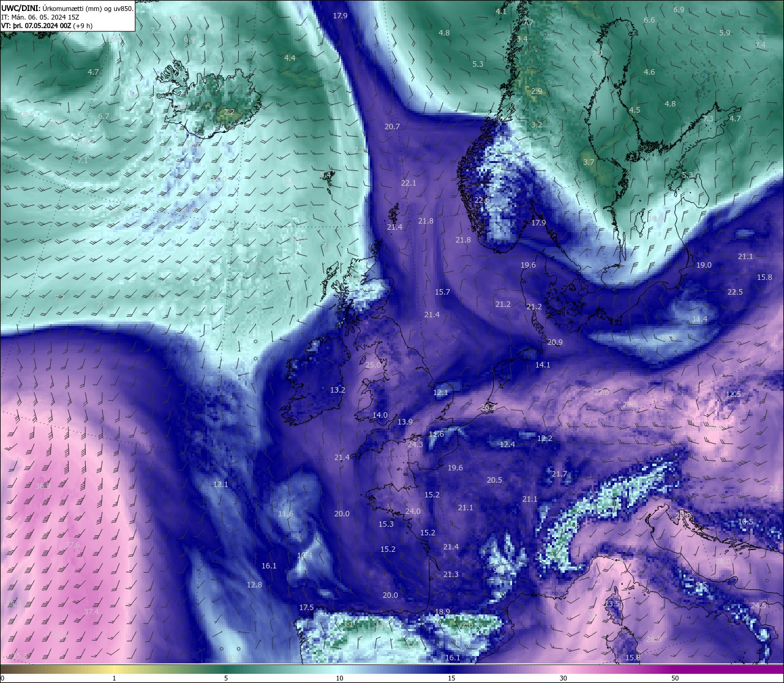Select the 20.9 value near Denmark
This screenshot has width=784, height=683.
pos(555,342)
